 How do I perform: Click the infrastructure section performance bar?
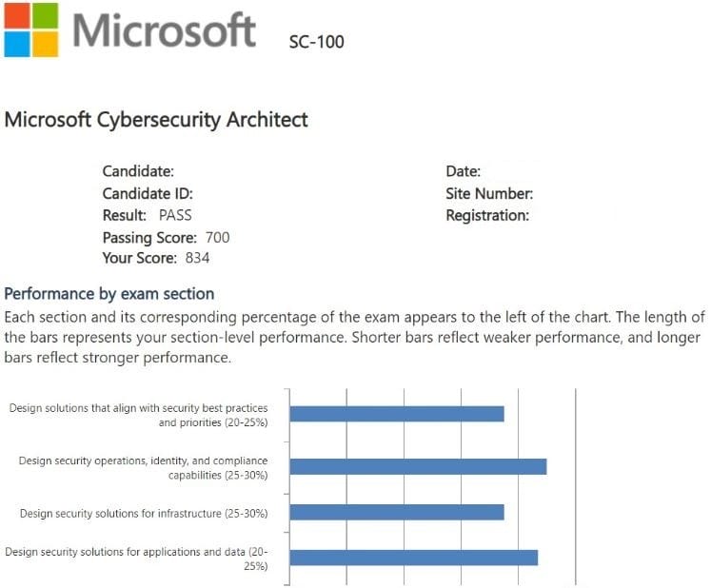tap(397, 512)
